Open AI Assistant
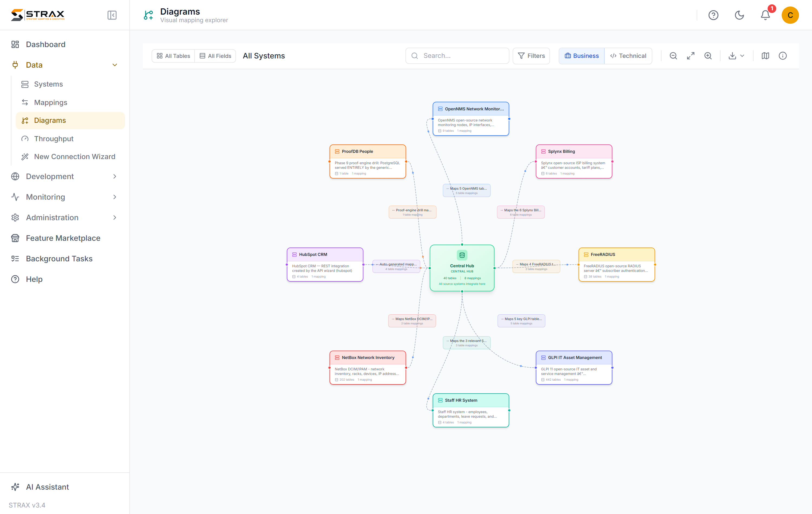Screen dimensions: 812x514 point(65,487)
